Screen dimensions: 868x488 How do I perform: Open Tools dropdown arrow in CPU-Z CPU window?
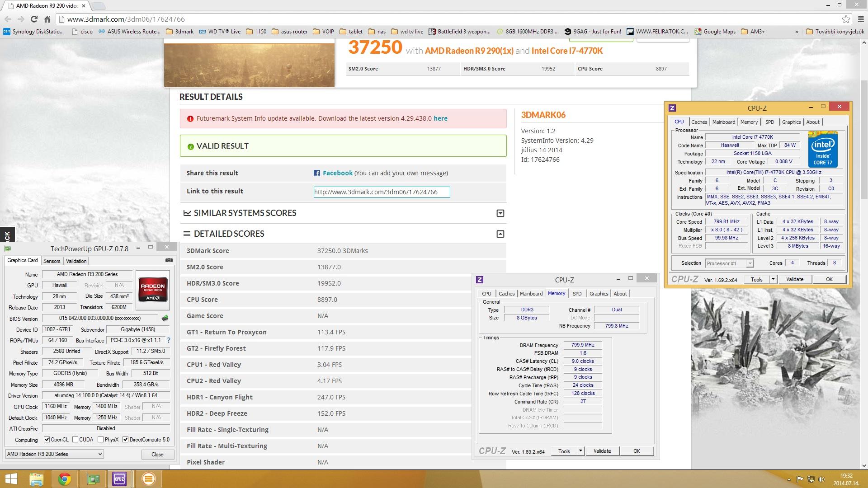tap(773, 279)
